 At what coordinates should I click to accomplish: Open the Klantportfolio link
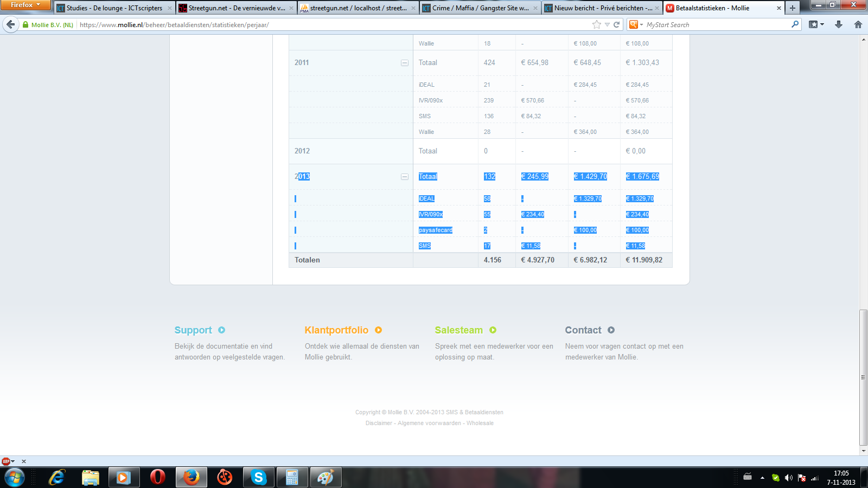coord(336,330)
